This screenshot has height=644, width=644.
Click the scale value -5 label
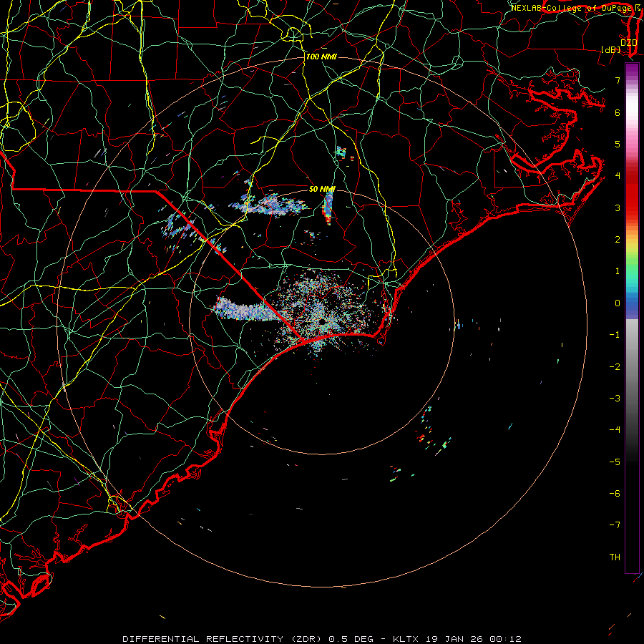615,462
